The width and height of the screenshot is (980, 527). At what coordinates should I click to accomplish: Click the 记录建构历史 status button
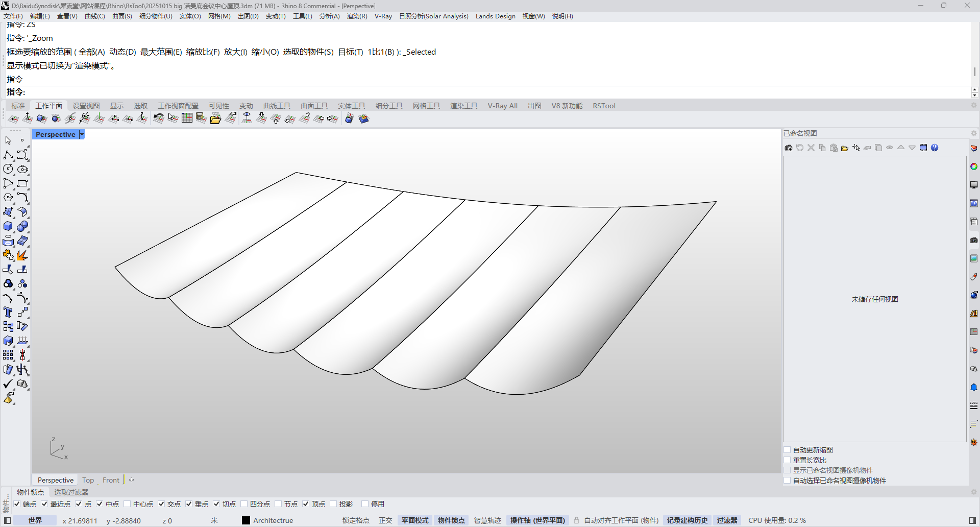(687, 520)
